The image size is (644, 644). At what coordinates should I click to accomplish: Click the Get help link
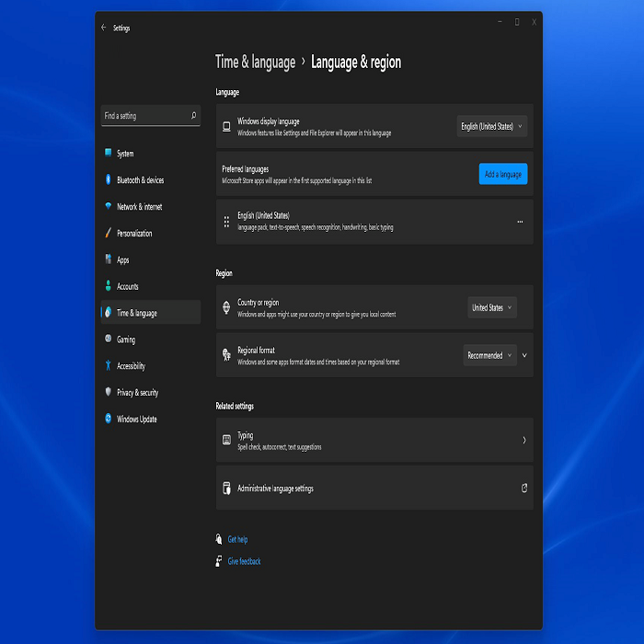[237, 539]
